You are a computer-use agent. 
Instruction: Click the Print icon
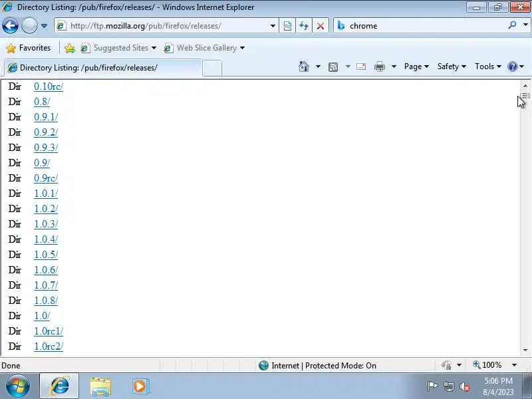pyautogui.click(x=379, y=66)
